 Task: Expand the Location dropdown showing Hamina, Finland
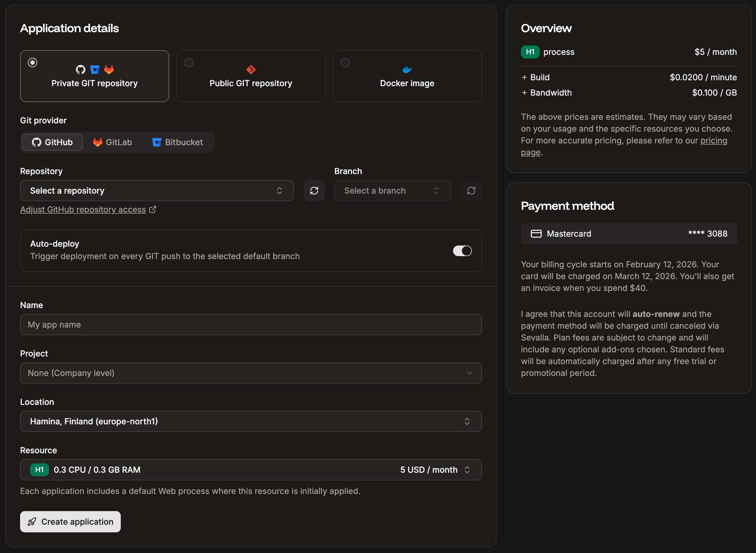point(251,421)
